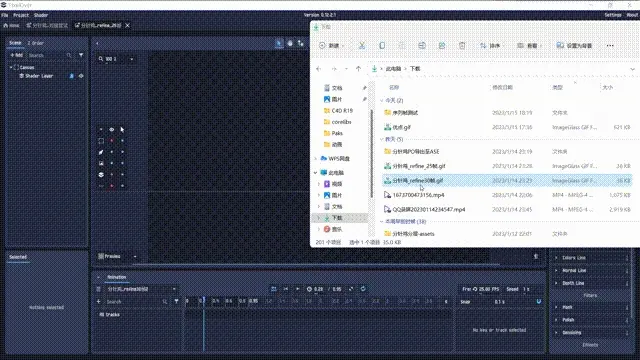Image resolution: width=640 pixels, height=360 pixels.
Task: Click Set as background button in Explorer
Action: coord(574,46)
